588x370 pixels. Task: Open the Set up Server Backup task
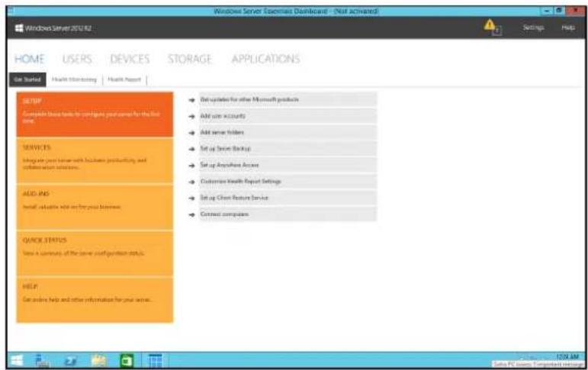[288, 149]
